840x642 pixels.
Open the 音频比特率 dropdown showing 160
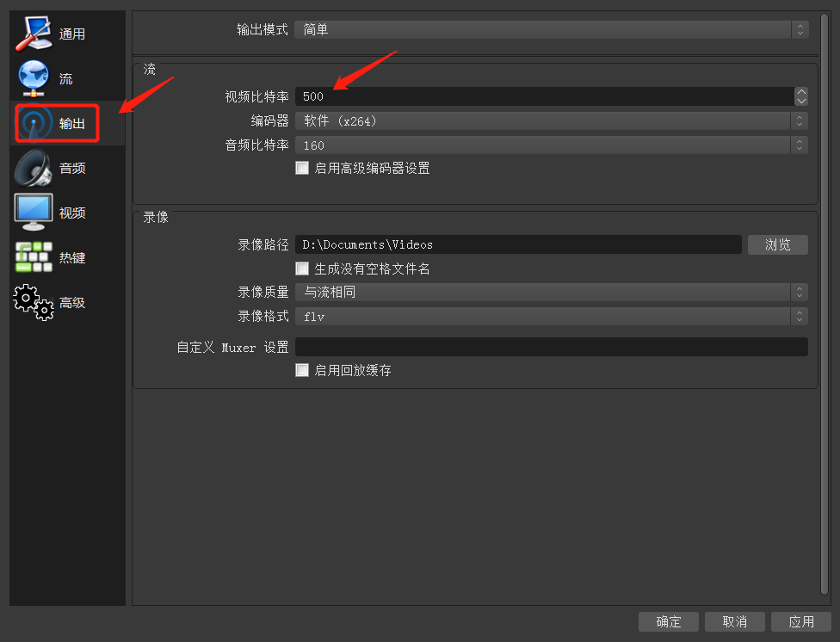551,145
